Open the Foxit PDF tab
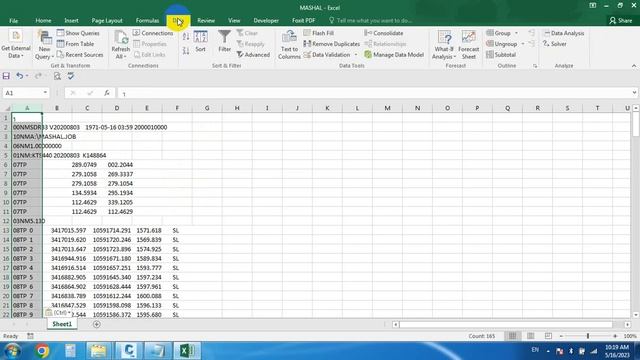640x360 pixels. click(303, 20)
